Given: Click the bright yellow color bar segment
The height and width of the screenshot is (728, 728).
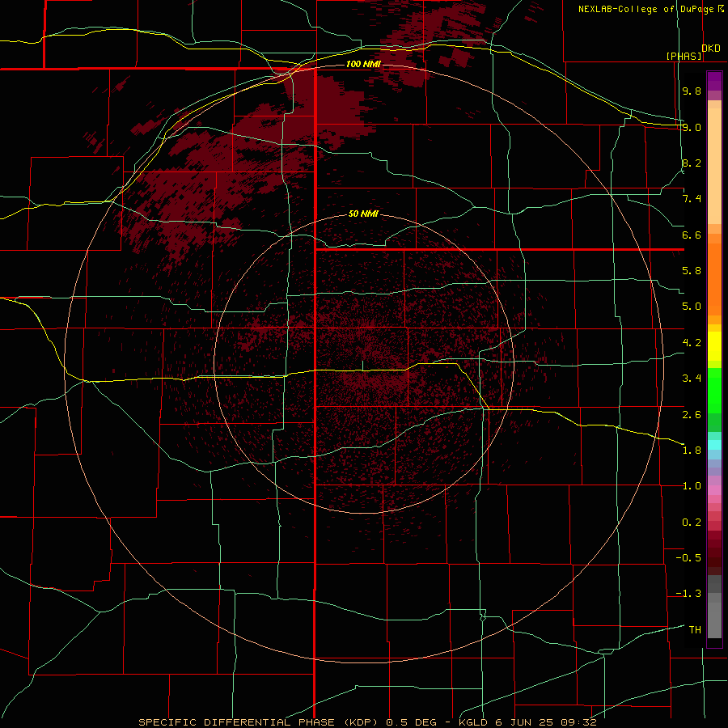Looking at the screenshot, I should pyautogui.click(x=714, y=346).
